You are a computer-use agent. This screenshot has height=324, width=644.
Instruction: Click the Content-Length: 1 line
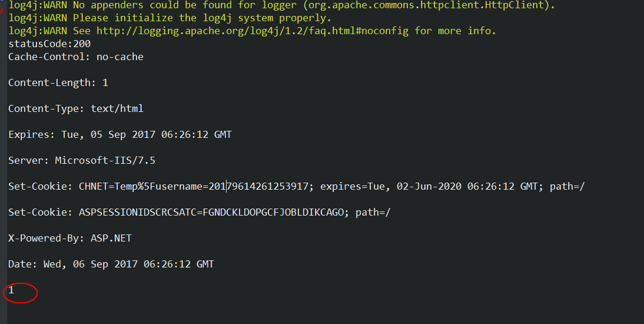[58, 82]
